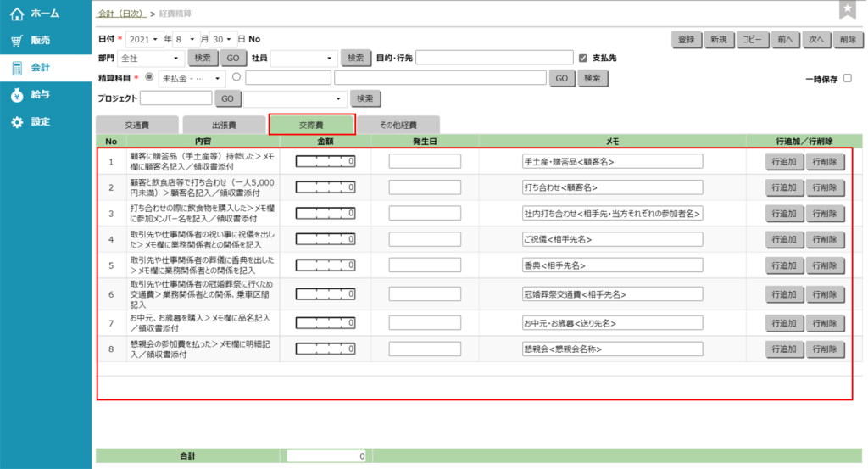Switch to the 交通費 tab
This screenshot has height=469, width=868.
(x=136, y=125)
